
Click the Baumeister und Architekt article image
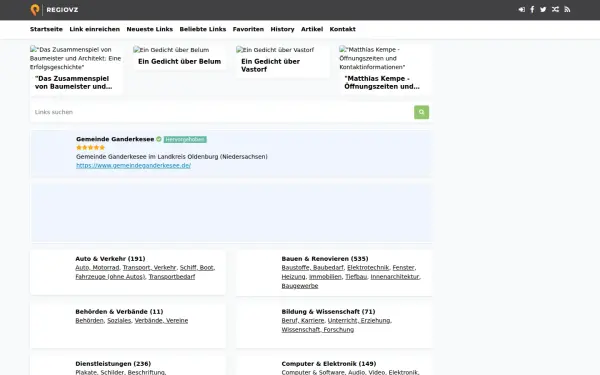pos(76,58)
